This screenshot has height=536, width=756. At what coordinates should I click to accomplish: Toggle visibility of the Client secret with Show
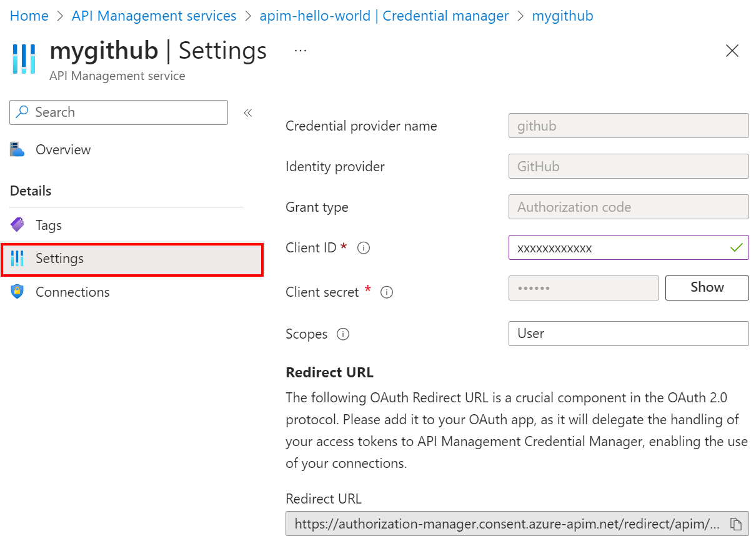707,287
